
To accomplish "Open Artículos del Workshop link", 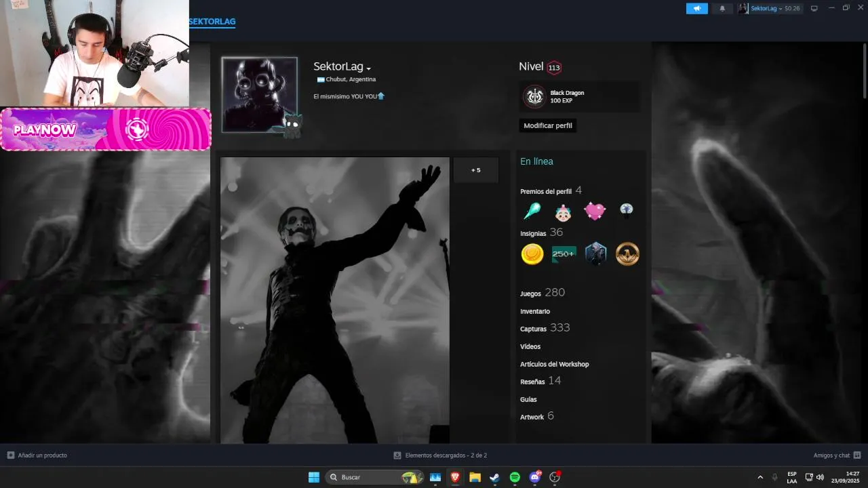I will tap(555, 364).
